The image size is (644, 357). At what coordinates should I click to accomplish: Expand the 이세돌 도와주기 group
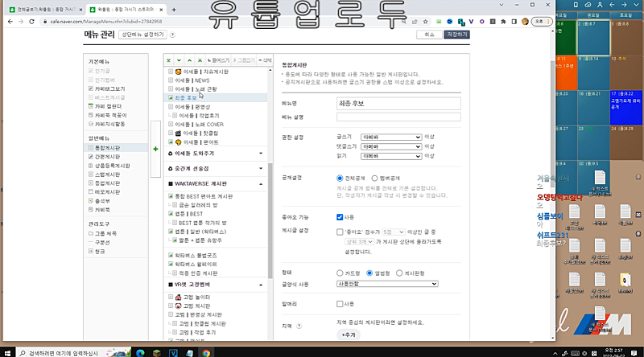261,153
